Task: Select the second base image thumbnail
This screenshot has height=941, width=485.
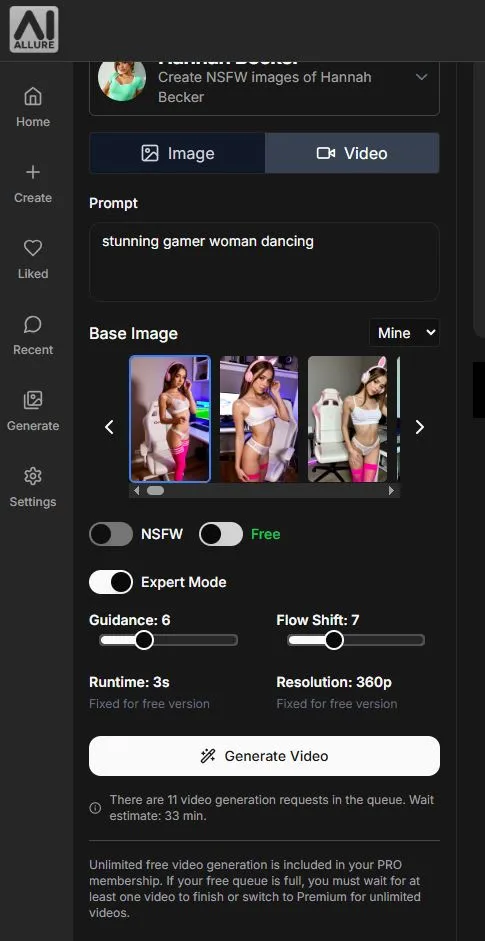Action: click(259, 419)
